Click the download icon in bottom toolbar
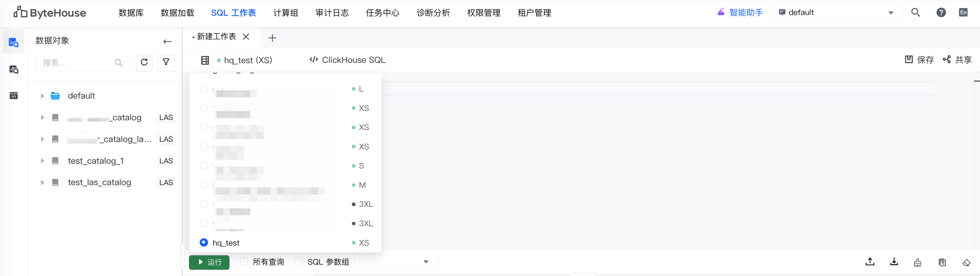The height and width of the screenshot is (276, 980). point(894,262)
